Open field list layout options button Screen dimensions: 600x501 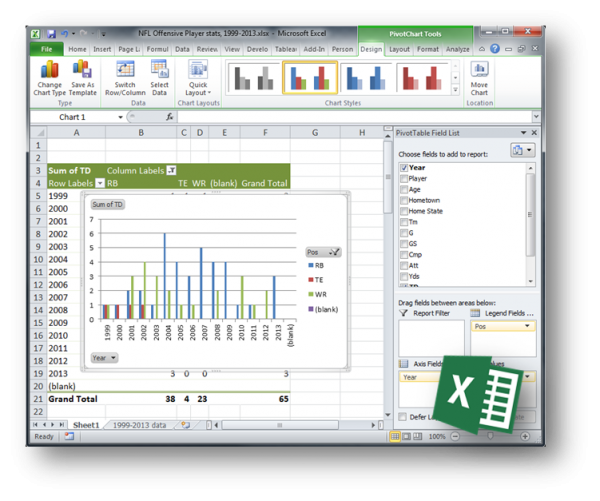coord(523,150)
